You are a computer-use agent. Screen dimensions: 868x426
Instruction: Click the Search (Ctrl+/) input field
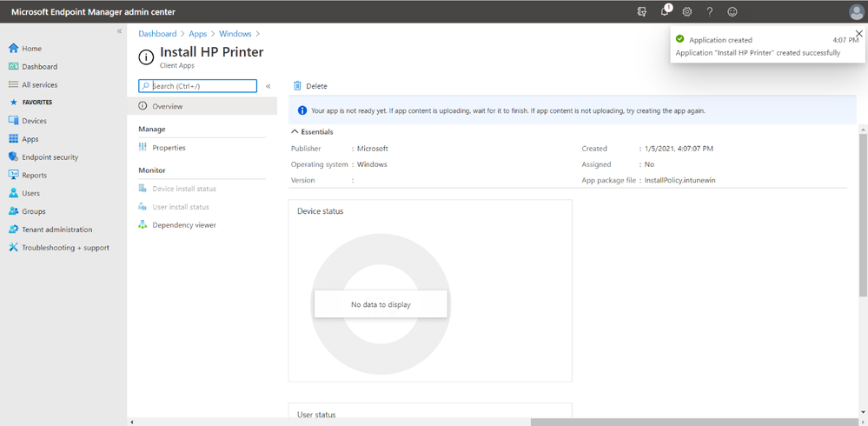click(x=197, y=86)
